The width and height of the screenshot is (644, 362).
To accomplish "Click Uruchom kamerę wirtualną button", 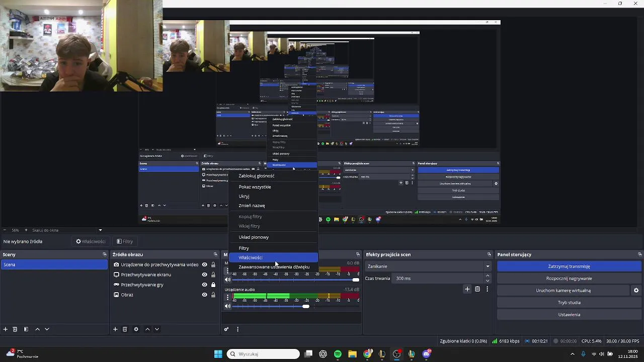I will click(x=563, y=291).
